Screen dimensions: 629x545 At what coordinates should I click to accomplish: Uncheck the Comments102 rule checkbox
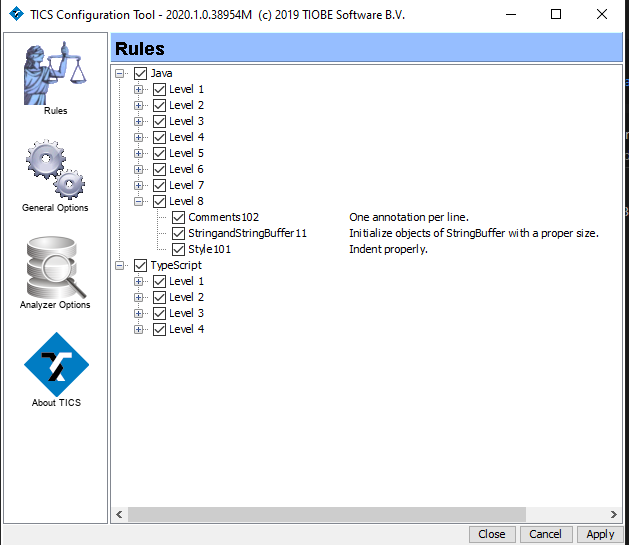pyautogui.click(x=178, y=217)
